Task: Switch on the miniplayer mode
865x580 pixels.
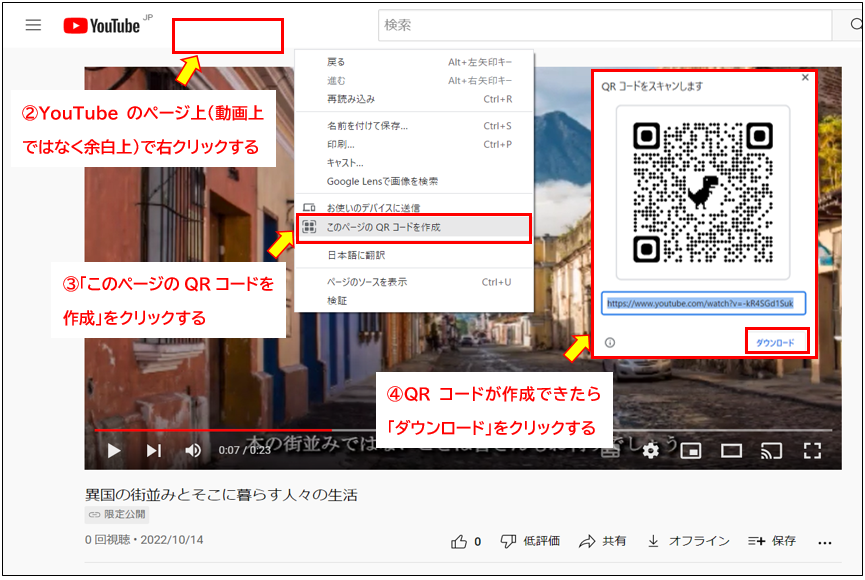Action: pos(691,451)
